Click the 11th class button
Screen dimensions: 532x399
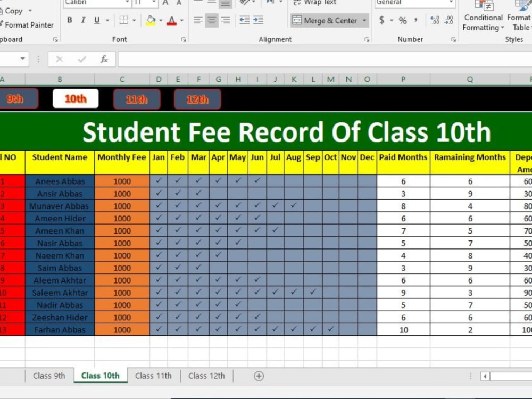[x=137, y=99]
